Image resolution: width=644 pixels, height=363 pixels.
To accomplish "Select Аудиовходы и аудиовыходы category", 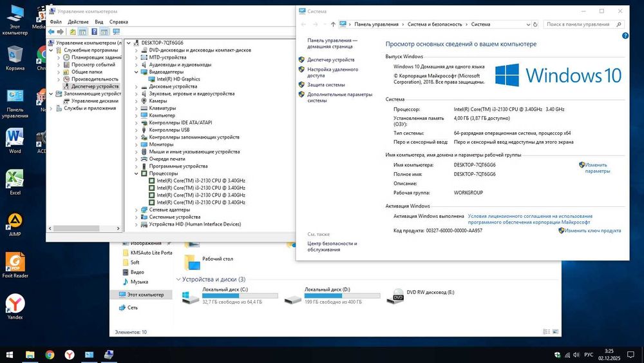I will point(180,64).
